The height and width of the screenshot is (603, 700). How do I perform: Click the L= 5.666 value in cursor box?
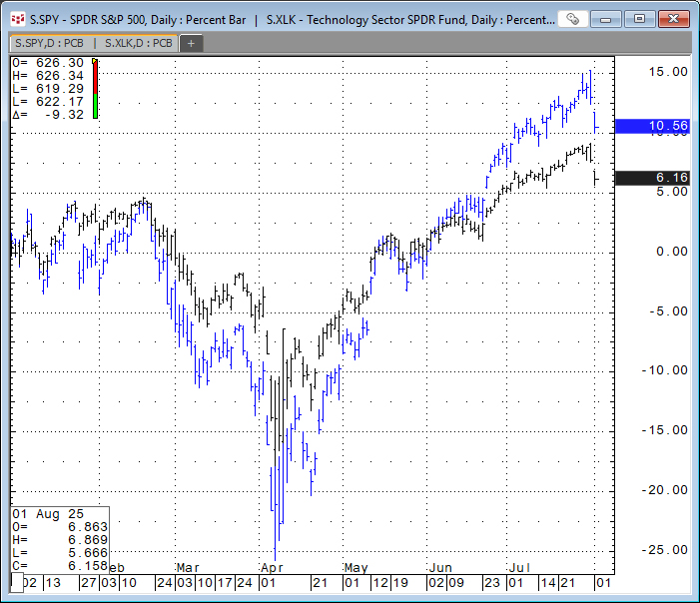pos(60,553)
